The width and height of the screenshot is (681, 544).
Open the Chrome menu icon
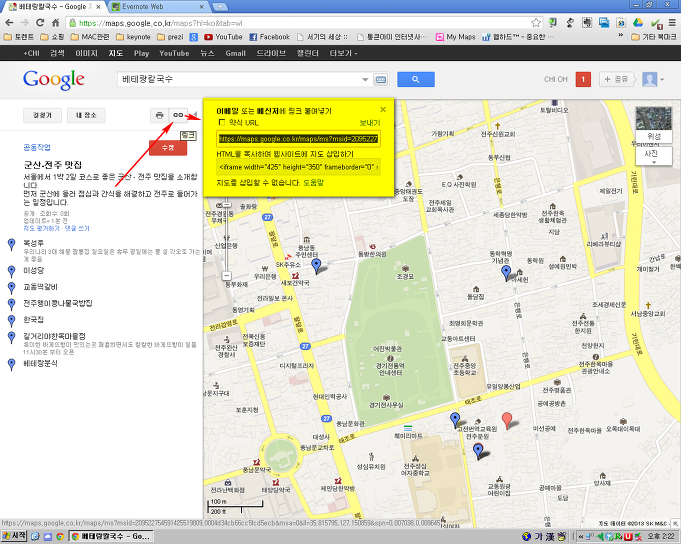pos(672,23)
